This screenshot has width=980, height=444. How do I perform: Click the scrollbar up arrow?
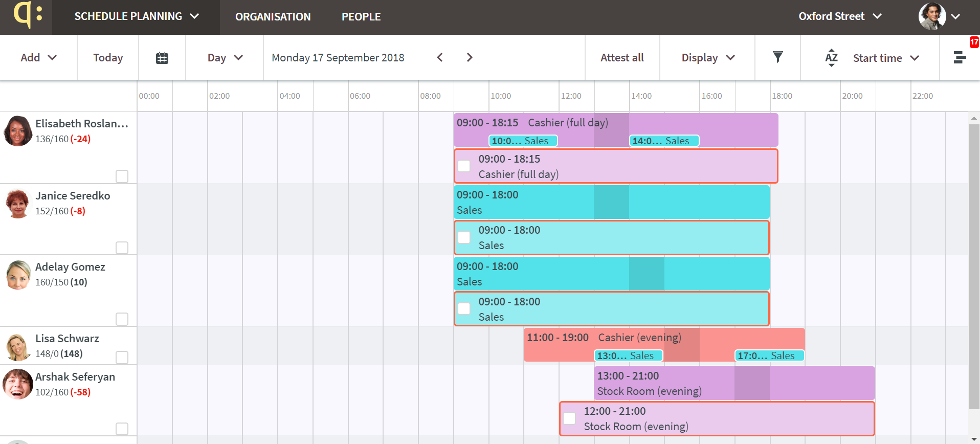(x=974, y=118)
